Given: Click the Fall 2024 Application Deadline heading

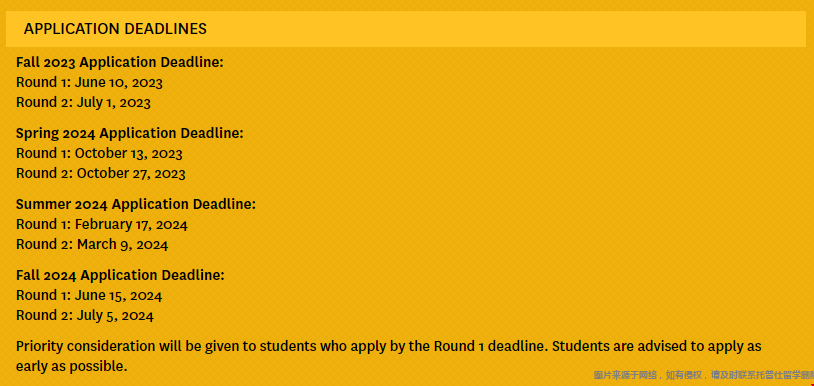Looking at the screenshot, I should 120,275.
